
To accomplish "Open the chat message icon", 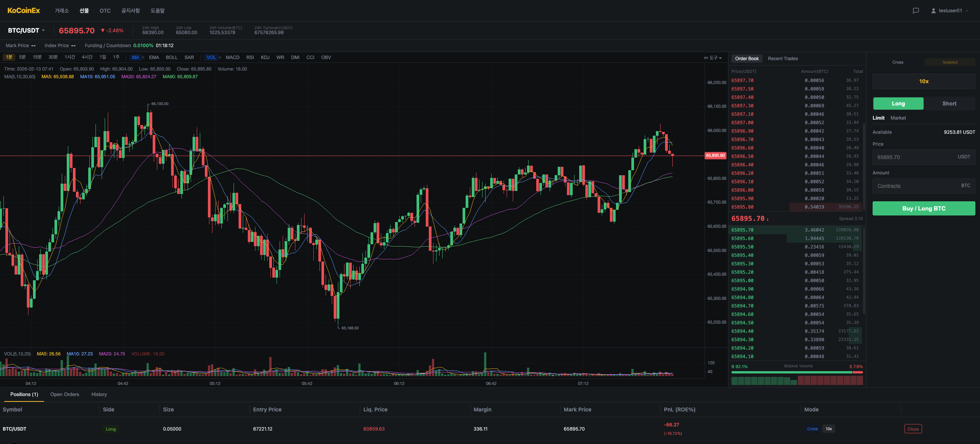I will coord(916,11).
